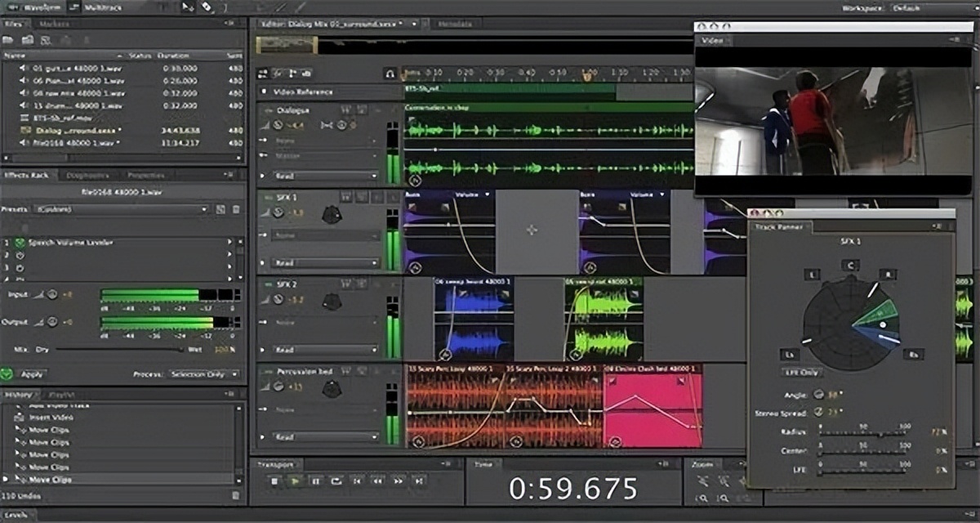Toggle loop playback in the Transport panel
This screenshot has width=980, height=523.
pos(336,482)
